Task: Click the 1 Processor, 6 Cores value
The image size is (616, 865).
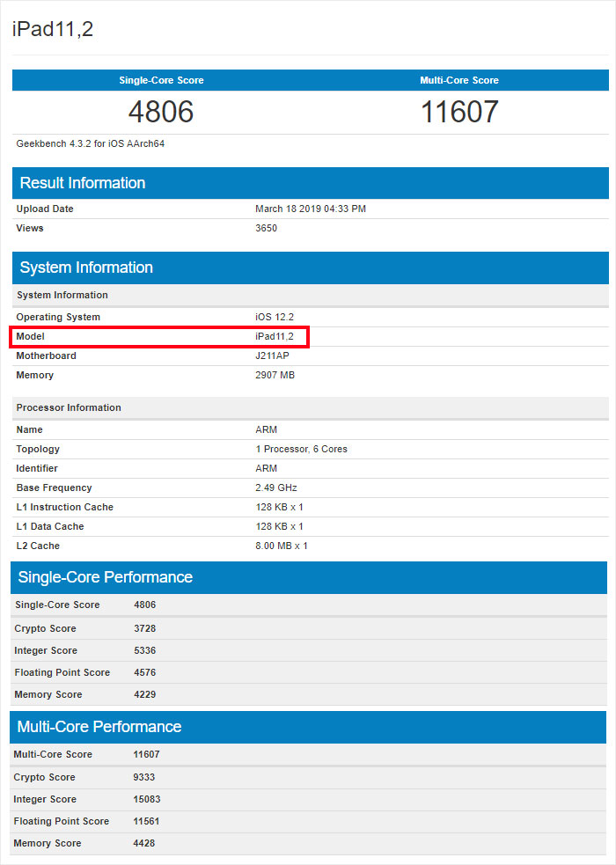Action: point(301,449)
